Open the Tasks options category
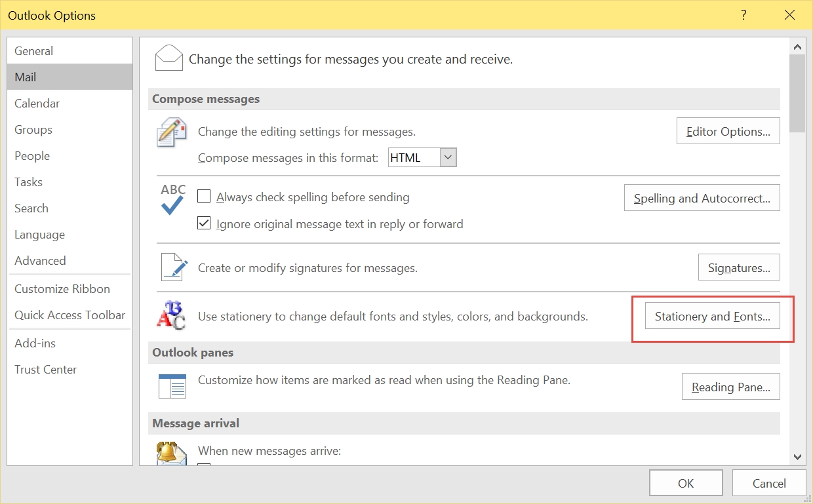Viewport: 813px width, 504px height. [69, 182]
